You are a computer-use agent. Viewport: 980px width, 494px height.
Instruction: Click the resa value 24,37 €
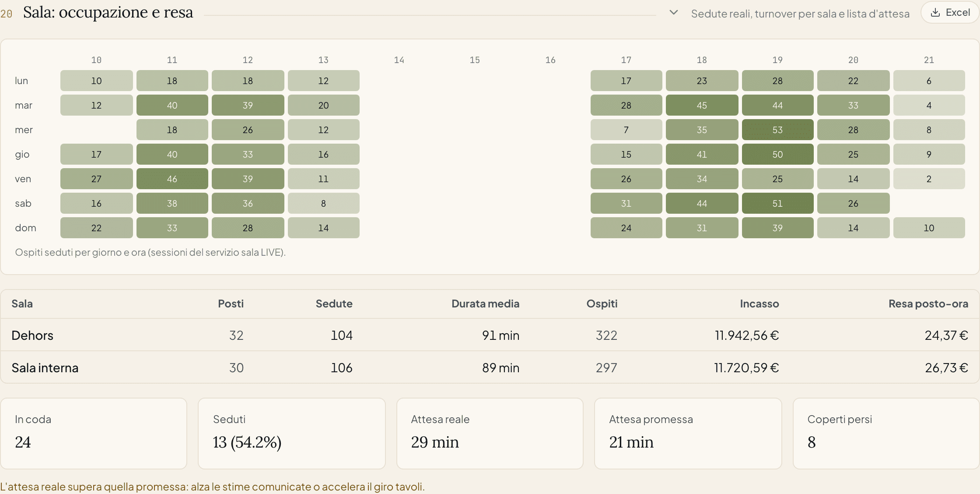point(946,335)
